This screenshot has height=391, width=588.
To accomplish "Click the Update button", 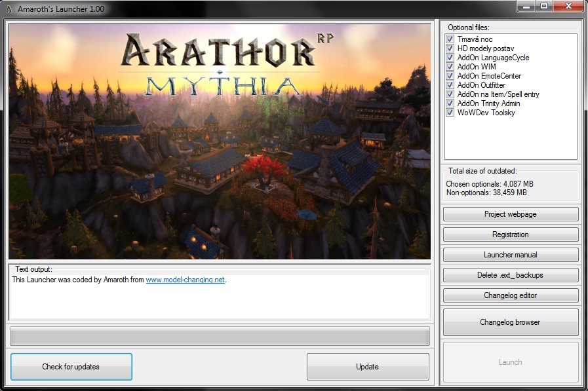I will [x=367, y=367].
